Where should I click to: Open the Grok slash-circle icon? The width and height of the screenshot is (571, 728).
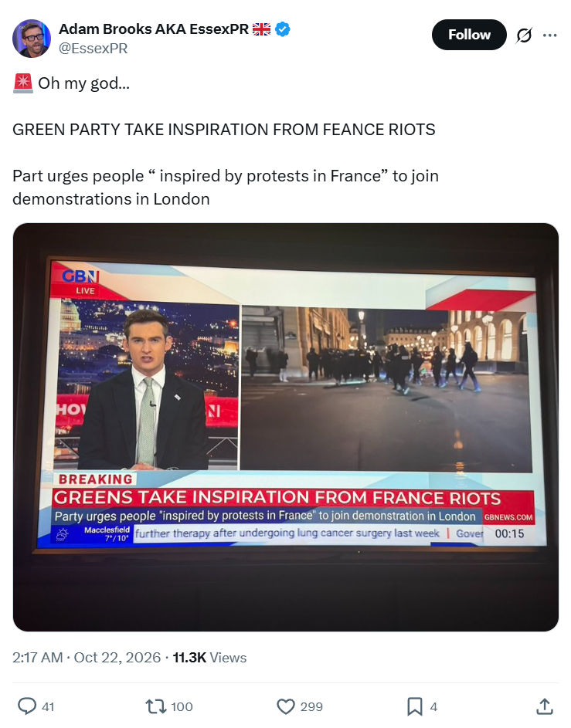[x=524, y=36]
